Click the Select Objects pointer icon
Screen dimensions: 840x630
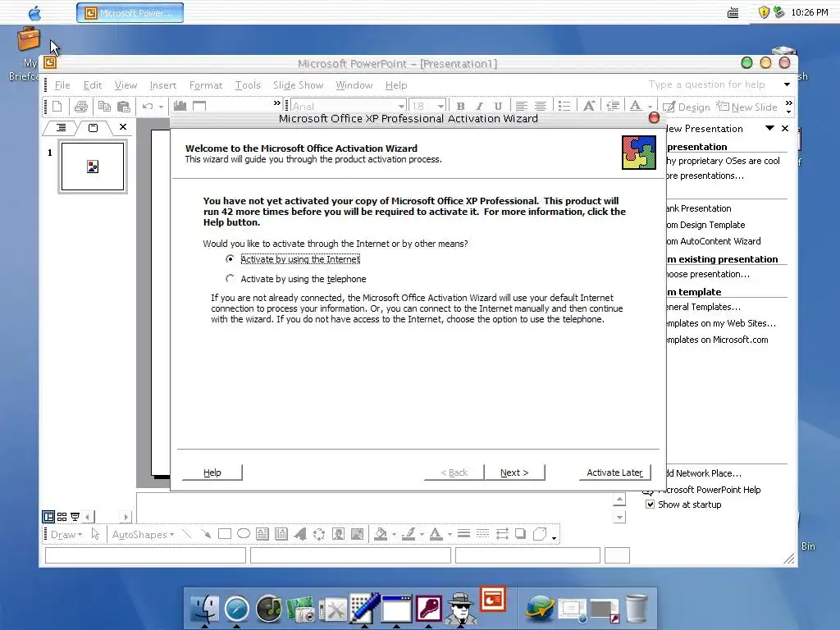pos(95,534)
